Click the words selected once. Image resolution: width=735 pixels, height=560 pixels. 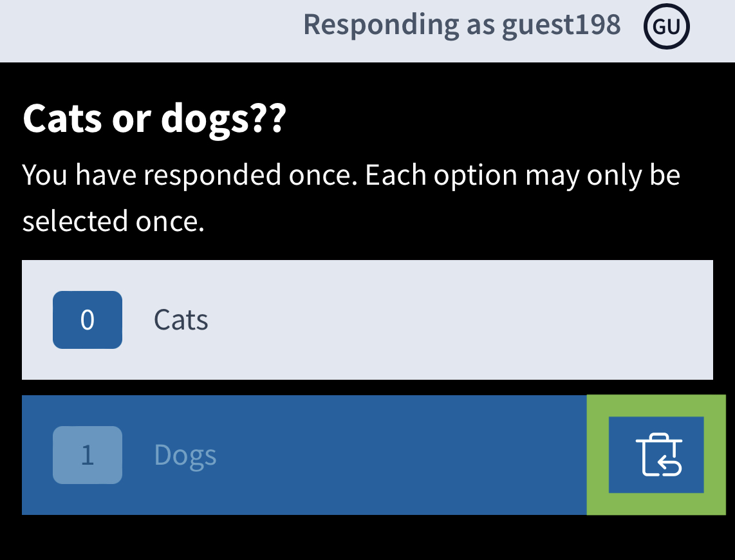[x=113, y=221]
